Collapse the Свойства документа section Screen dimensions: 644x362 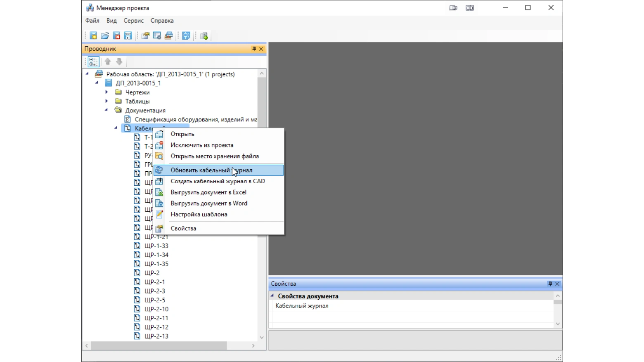(x=272, y=296)
